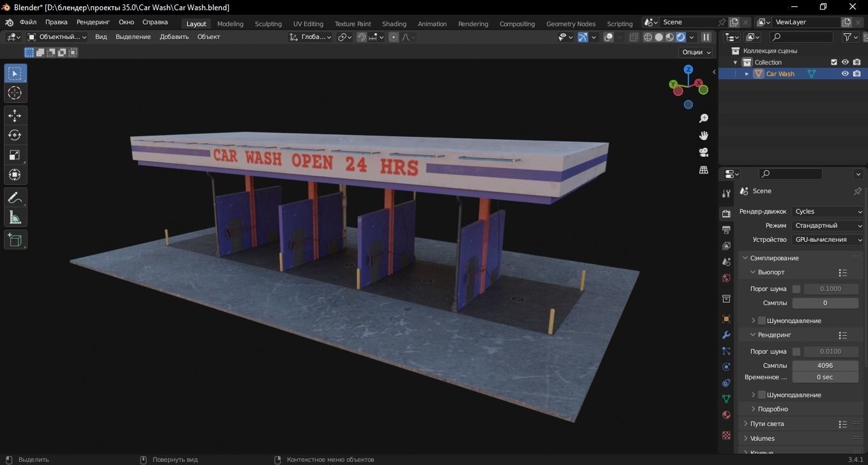Toggle Collection exclude checkbox
Viewport: 868px width, 465px height.
click(x=833, y=62)
